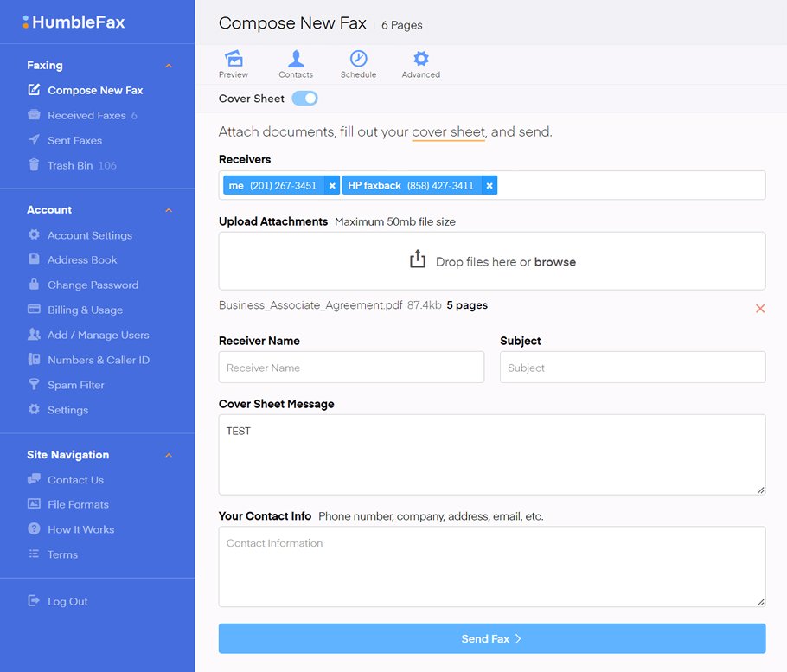The image size is (787, 672).
Task: Open the Preview toolbar icon
Action: [x=234, y=59]
